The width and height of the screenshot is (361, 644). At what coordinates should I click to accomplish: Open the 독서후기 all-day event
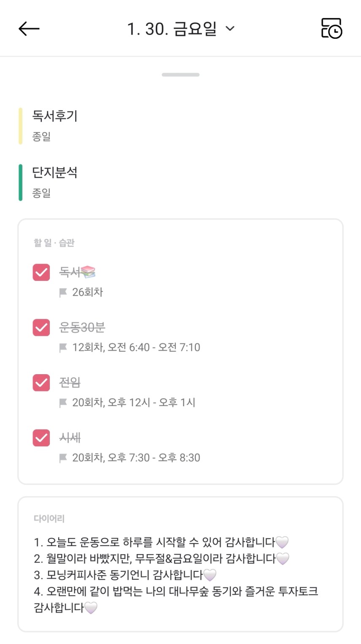pyautogui.click(x=55, y=116)
